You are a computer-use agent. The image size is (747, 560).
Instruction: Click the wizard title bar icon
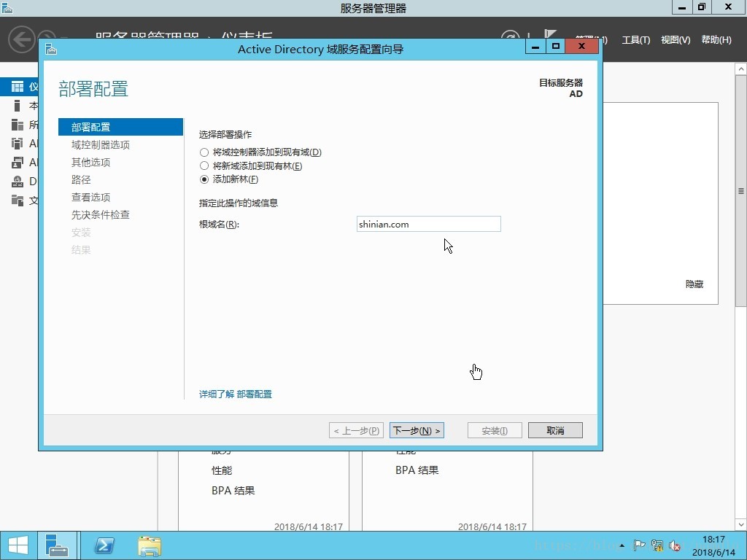point(51,49)
